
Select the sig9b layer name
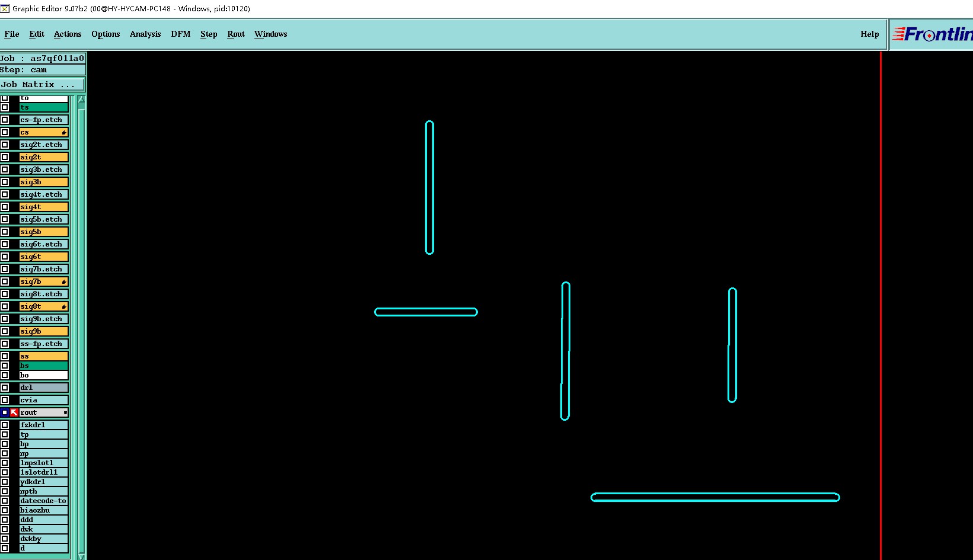coord(43,331)
